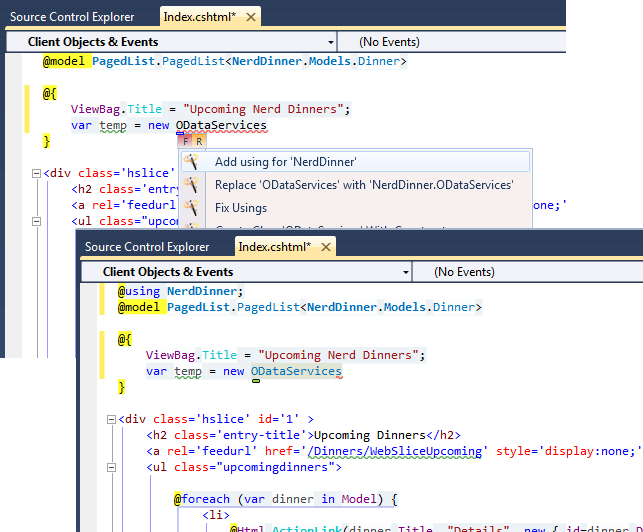Click <li> tag in bottom window
Screen dimensions: 643x532
point(216,515)
